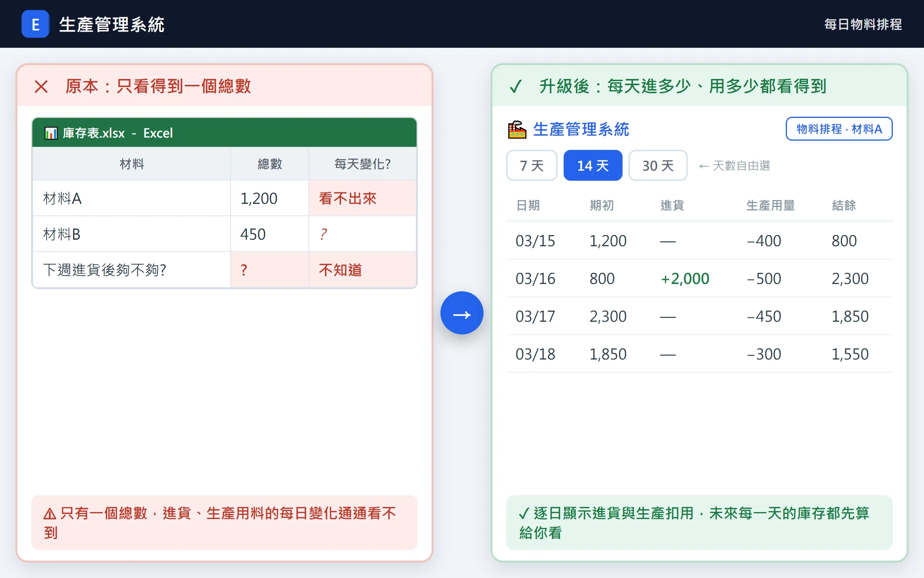Click the 800 balance on 03/15
This screenshot has width=924, height=578.
pos(844,241)
